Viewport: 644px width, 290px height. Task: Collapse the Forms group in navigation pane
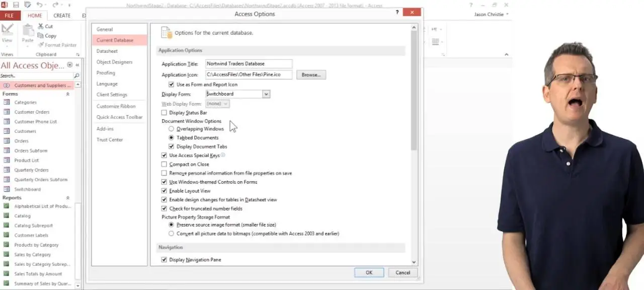pyautogui.click(x=68, y=94)
